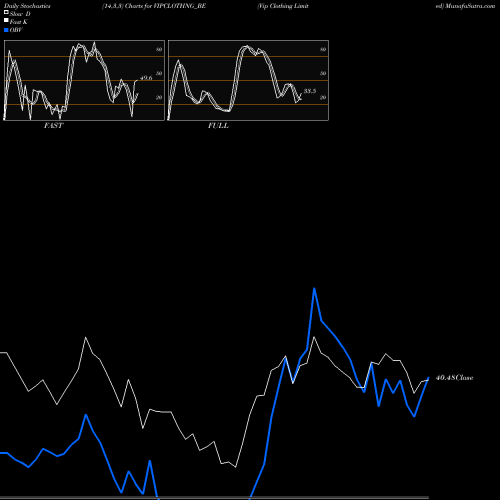Screen dimensions: 500x500
Task: Click the FULL chart label
Action: [x=218, y=125]
